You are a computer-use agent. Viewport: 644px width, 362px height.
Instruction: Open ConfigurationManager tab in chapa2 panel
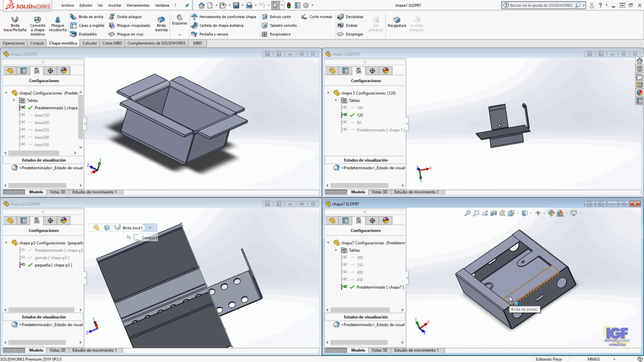37,71
